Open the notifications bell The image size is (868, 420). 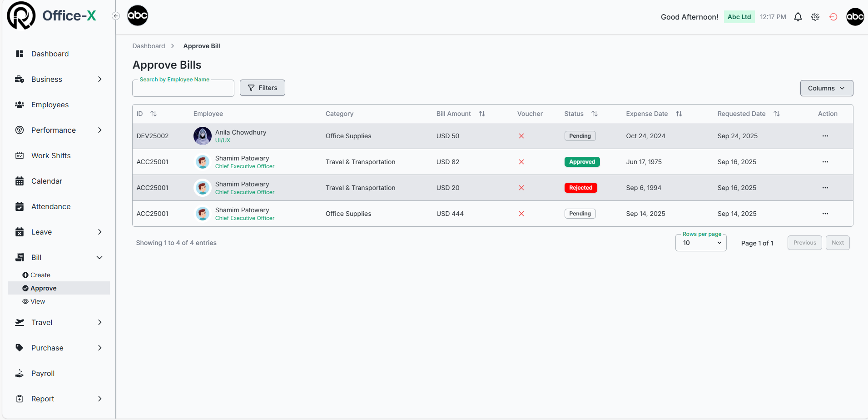[798, 17]
